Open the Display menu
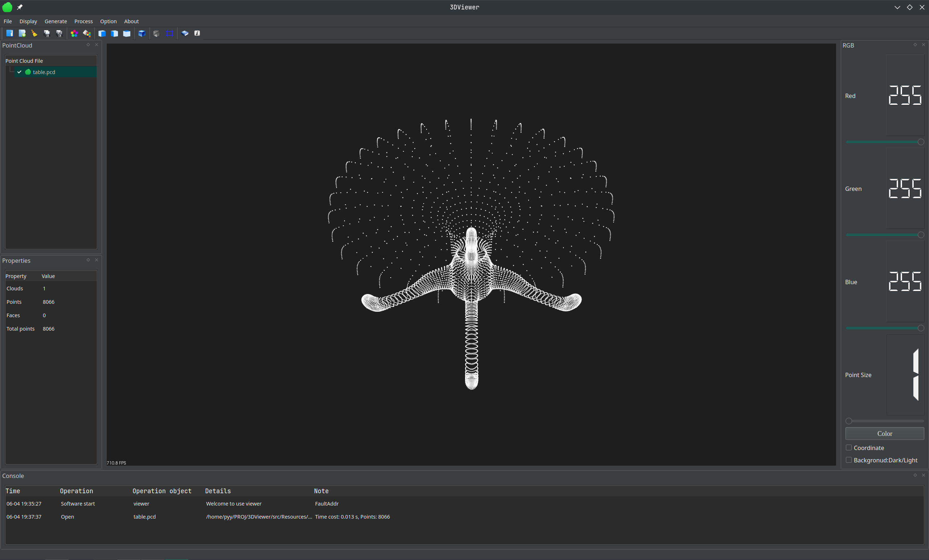 click(28, 21)
